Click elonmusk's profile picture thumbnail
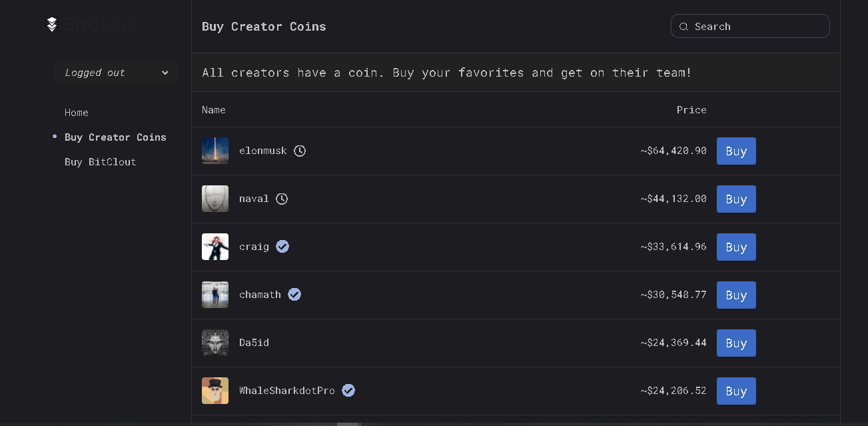Image resolution: width=868 pixels, height=426 pixels. tap(215, 151)
